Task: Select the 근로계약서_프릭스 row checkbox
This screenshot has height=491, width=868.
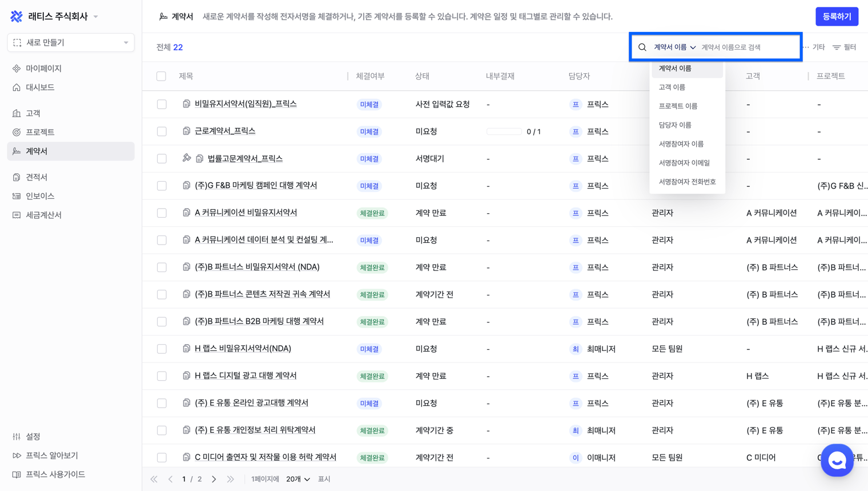Action: pos(162,131)
